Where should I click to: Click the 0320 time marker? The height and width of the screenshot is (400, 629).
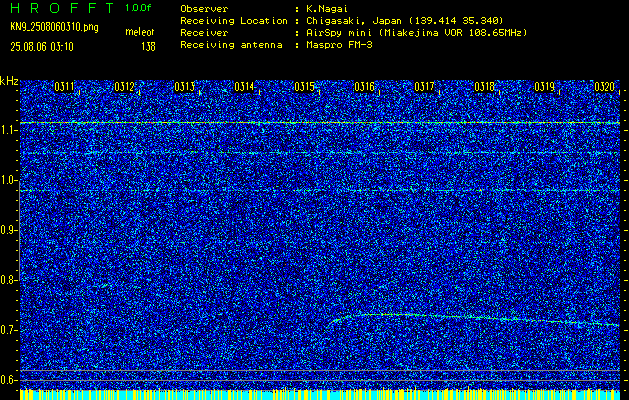coord(605,87)
